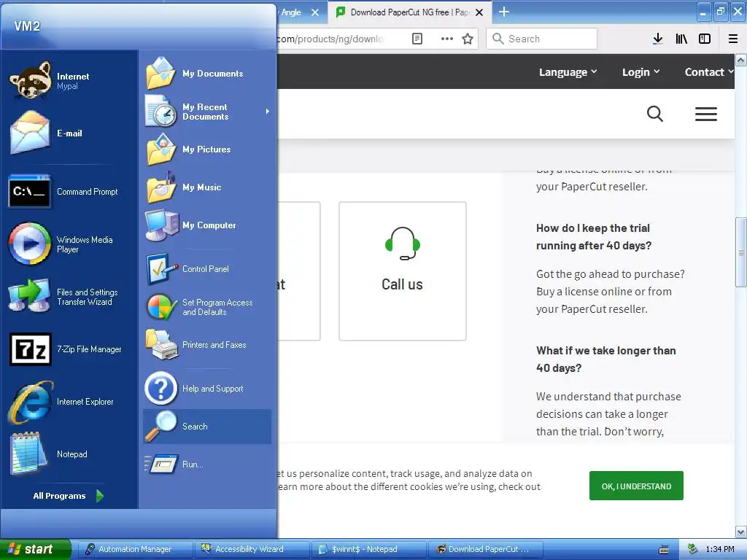This screenshot has height=560, width=747.
Task: Open the PaperCut site hamburger menu
Action: [706, 114]
